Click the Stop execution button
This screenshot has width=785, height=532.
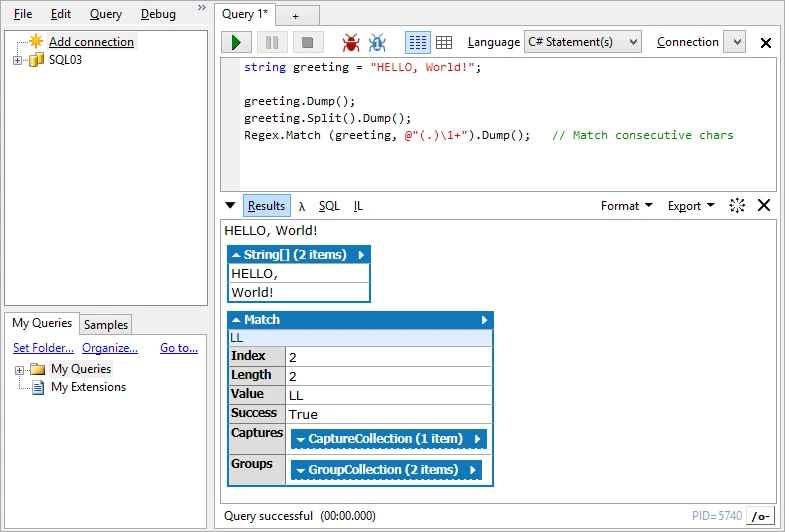coord(307,43)
